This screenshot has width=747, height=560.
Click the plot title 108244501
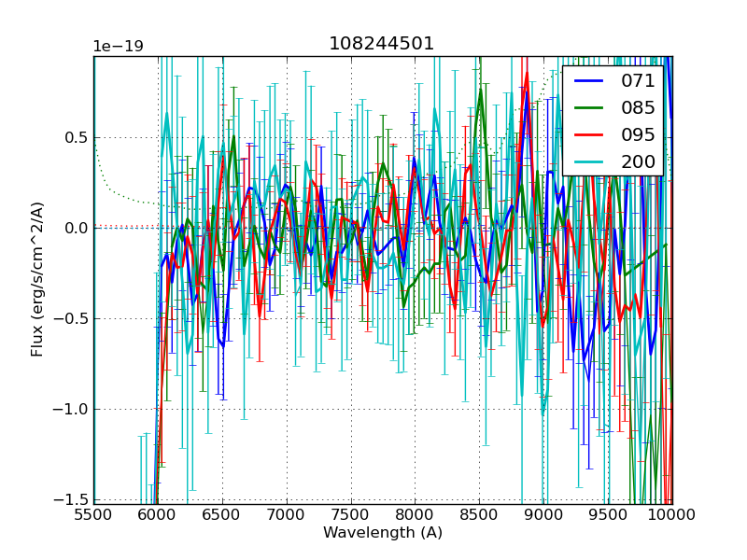click(381, 44)
